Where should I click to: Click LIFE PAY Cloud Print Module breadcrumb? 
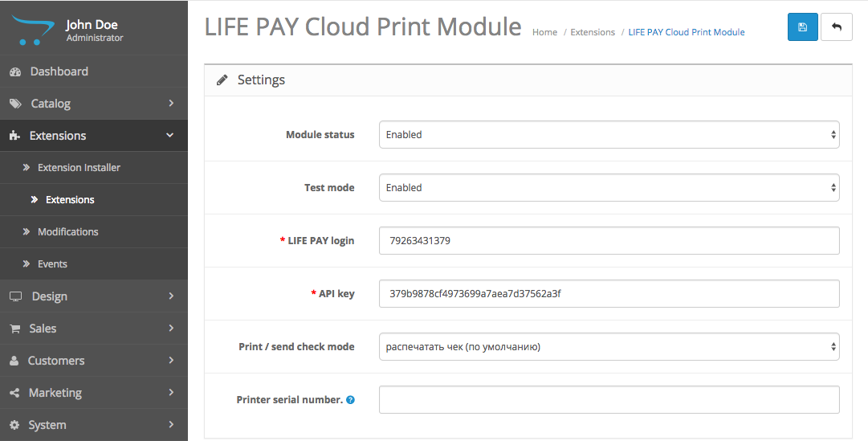click(687, 32)
